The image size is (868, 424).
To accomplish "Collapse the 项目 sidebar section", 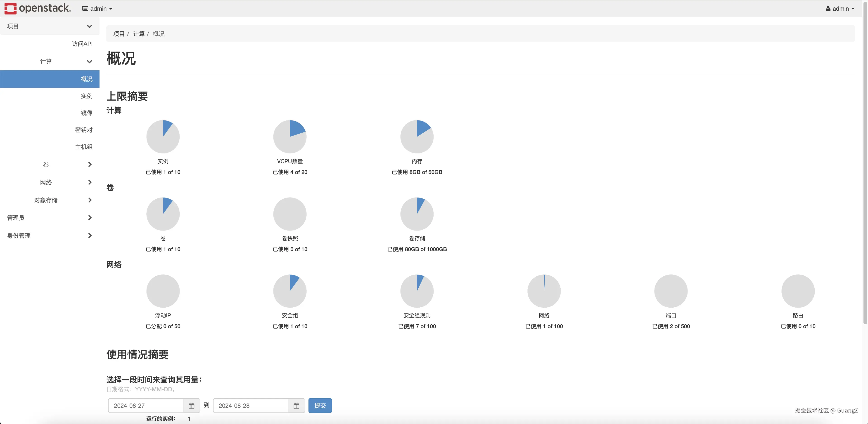I will 89,26.
